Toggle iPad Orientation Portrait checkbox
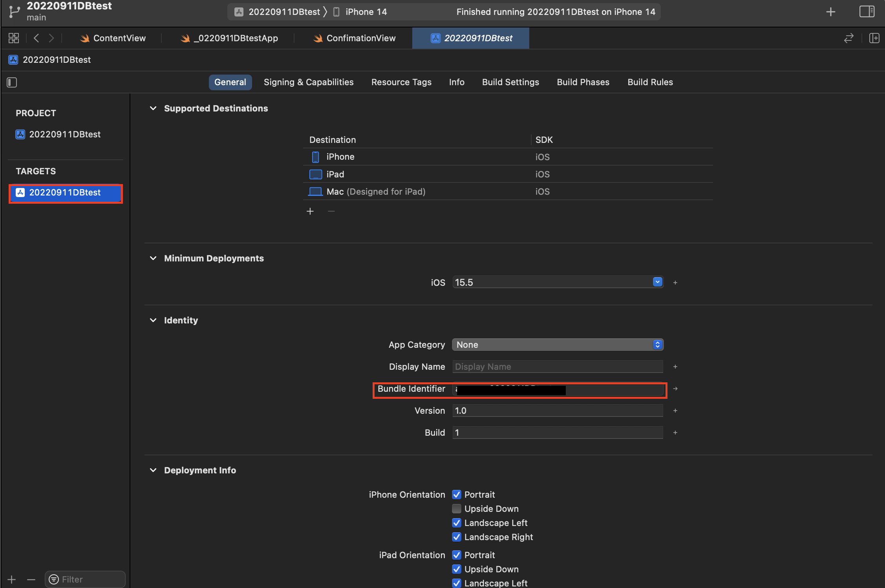 point(456,555)
